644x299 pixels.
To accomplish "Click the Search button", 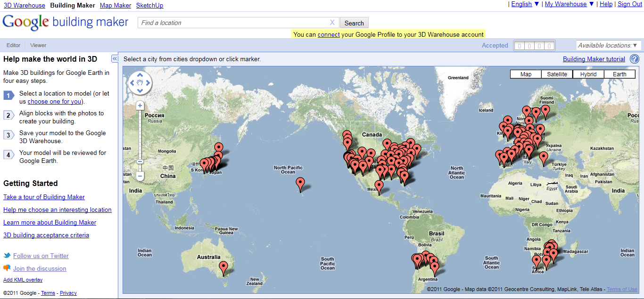I will [354, 23].
